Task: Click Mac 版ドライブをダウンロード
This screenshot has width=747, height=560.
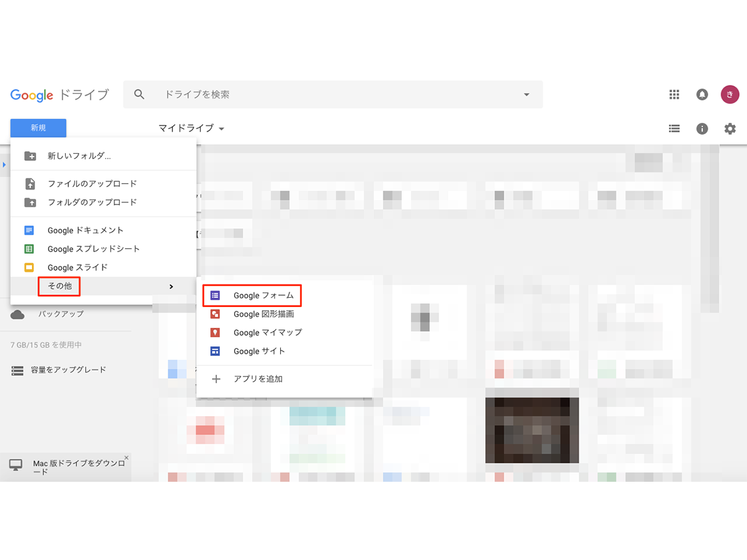Action: (79, 467)
